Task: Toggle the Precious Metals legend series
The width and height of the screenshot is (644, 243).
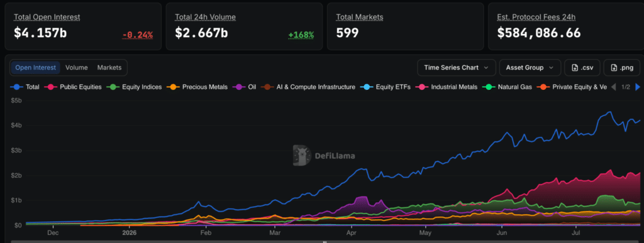Action: (197, 87)
